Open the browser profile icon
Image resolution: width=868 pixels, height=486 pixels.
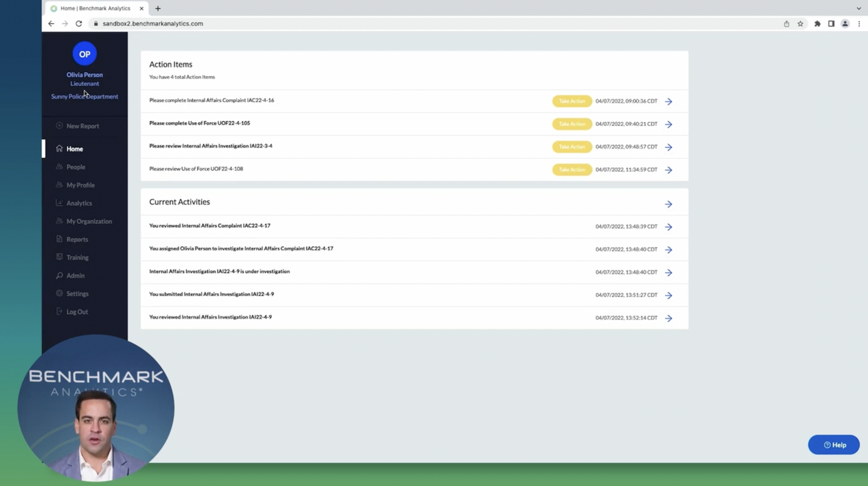click(x=845, y=24)
